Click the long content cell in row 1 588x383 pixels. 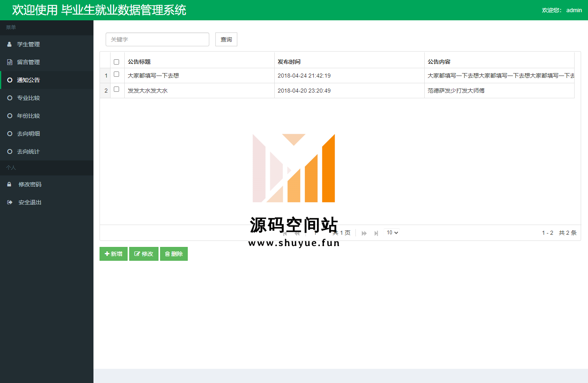499,76
